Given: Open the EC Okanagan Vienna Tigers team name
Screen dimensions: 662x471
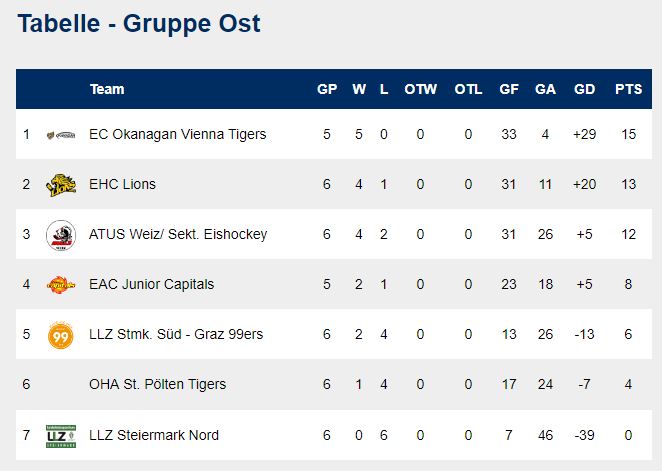Looking at the screenshot, I should 178,134.
